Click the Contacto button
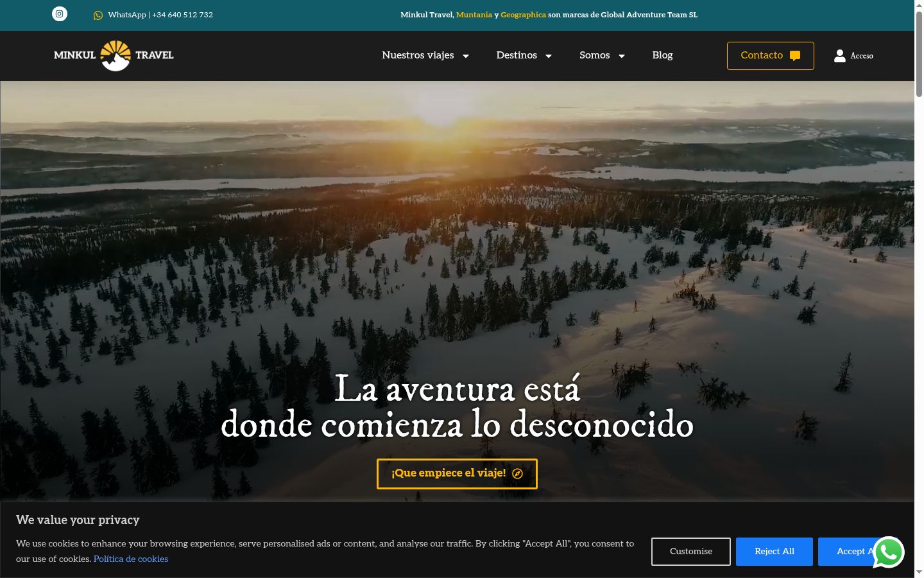 click(770, 56)
